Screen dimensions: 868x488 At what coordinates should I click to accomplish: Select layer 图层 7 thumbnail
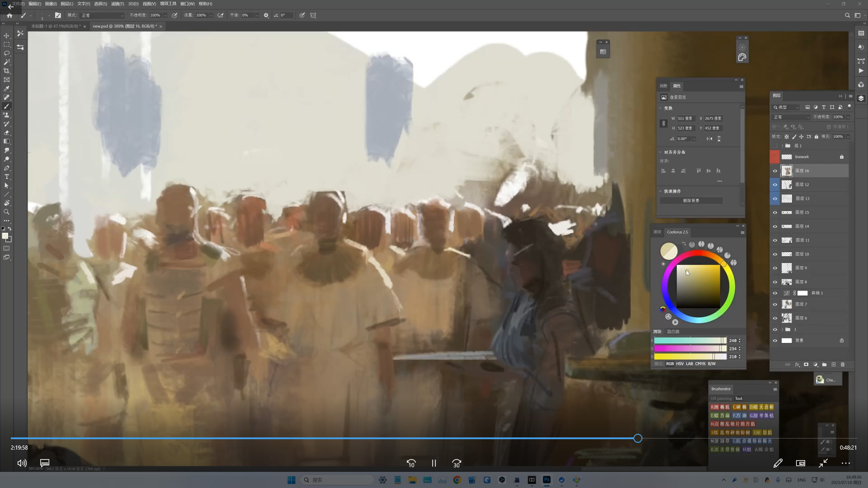tap(787, 304)
